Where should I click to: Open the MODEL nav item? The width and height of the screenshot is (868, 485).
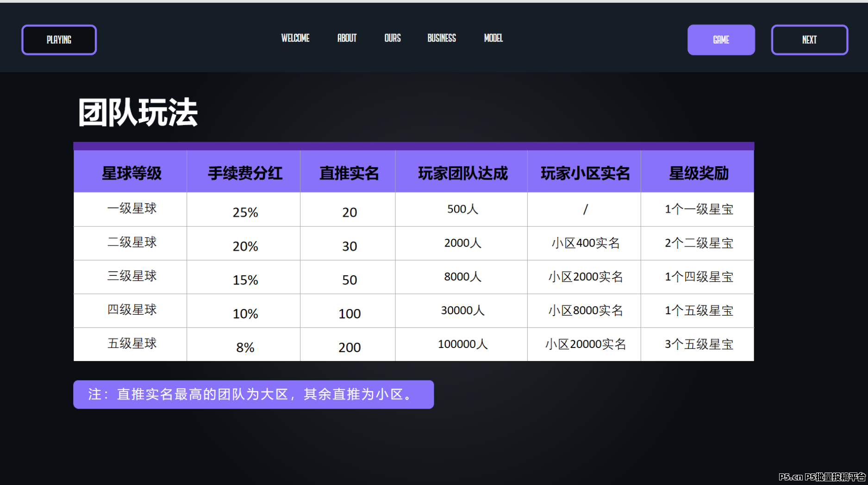click(x=493, y=39)
